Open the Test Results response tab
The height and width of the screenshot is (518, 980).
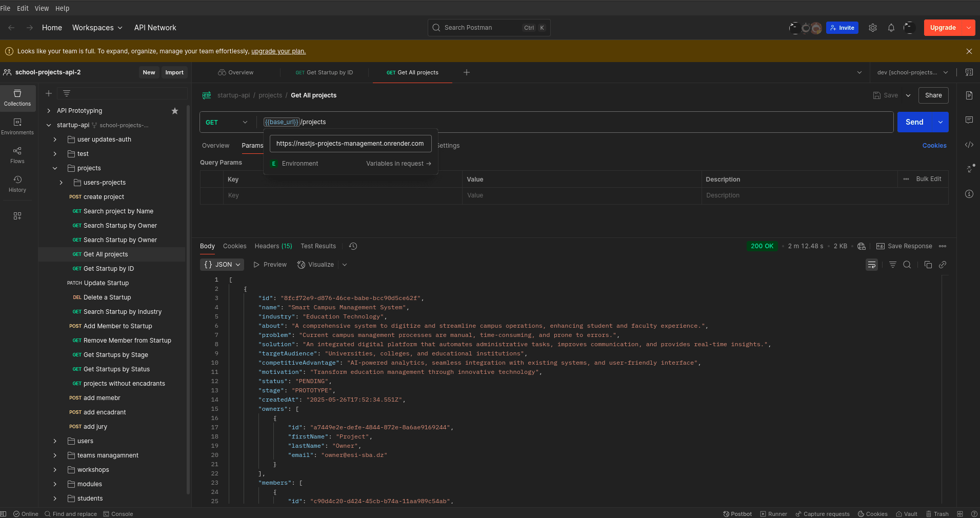(318, 246)
